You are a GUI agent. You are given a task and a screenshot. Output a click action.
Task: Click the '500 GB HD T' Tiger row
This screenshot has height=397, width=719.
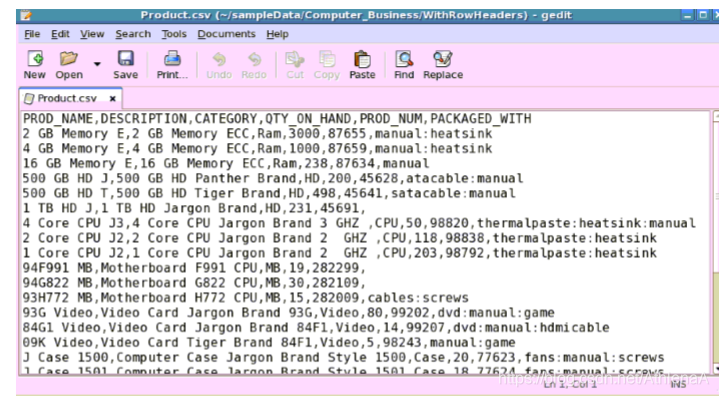(269, 193)
